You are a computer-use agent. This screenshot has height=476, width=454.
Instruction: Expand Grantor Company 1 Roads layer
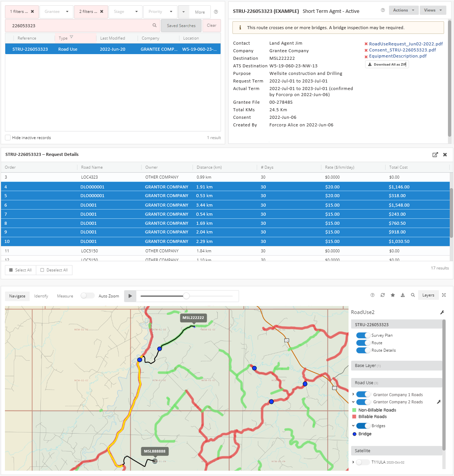[x=353, y=394]
